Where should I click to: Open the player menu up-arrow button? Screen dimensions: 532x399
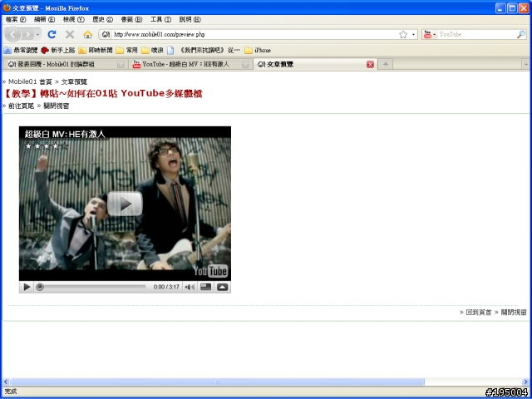[222, 287]
